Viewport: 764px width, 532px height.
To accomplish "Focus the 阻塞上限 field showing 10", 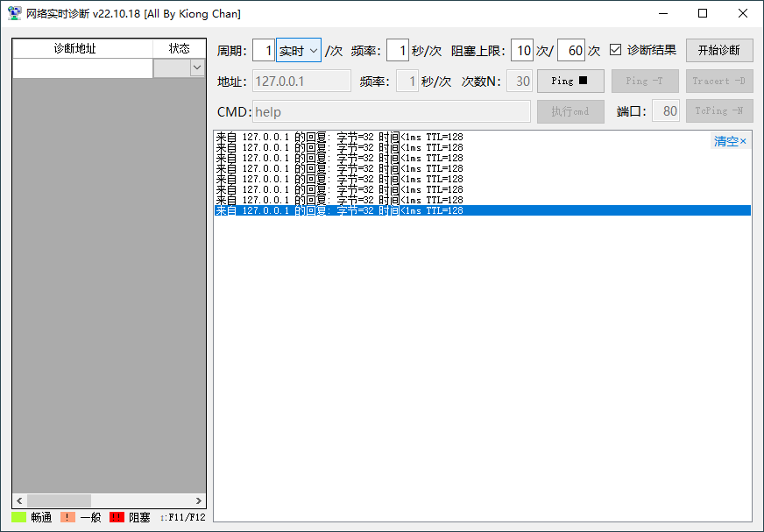I will coord(522,51).
